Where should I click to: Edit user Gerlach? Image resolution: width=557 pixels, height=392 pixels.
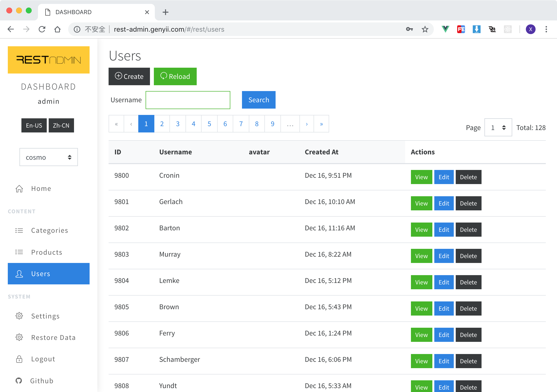(x=444, y=203)
